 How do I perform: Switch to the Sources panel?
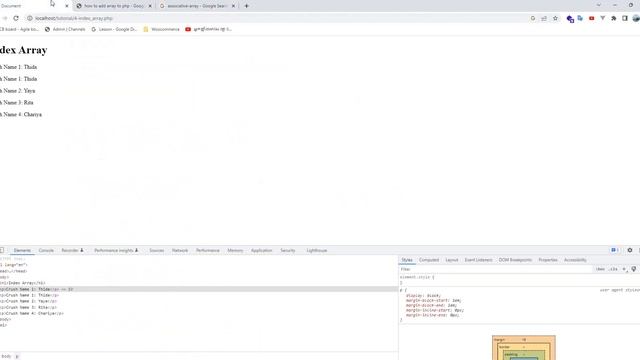pyautogui.click(x=156, y=250)
